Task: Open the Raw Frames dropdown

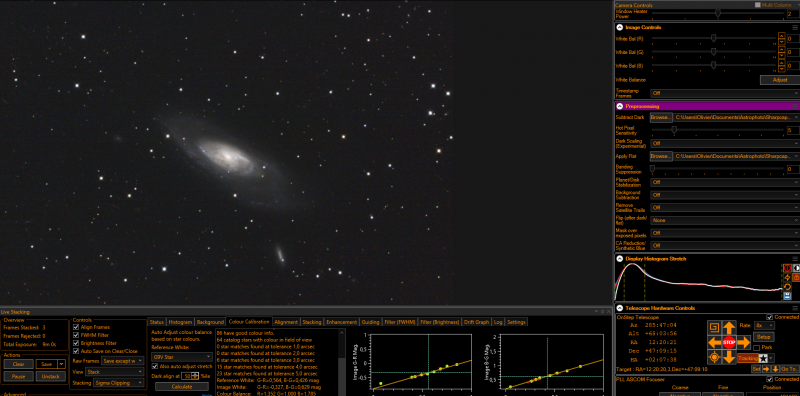Action: pos(122,361)
